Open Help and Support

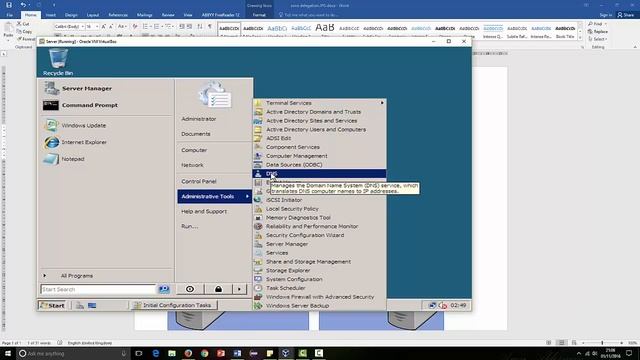point(204,211)
